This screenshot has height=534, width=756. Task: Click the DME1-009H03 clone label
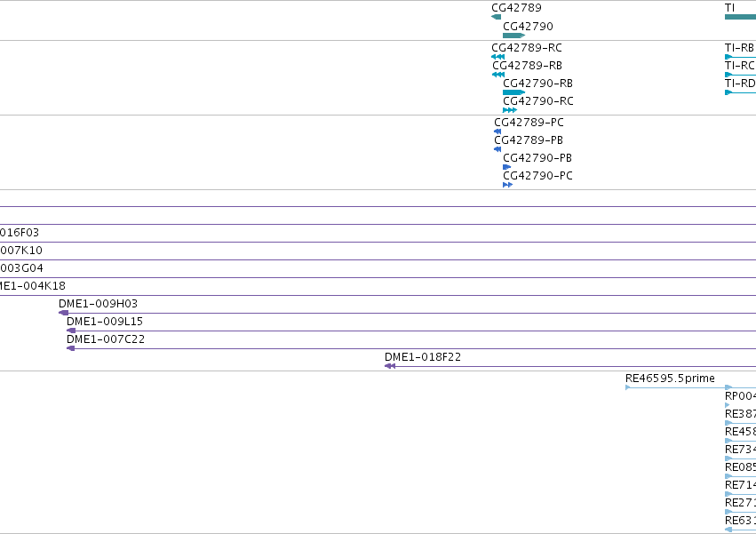(98, 304)
